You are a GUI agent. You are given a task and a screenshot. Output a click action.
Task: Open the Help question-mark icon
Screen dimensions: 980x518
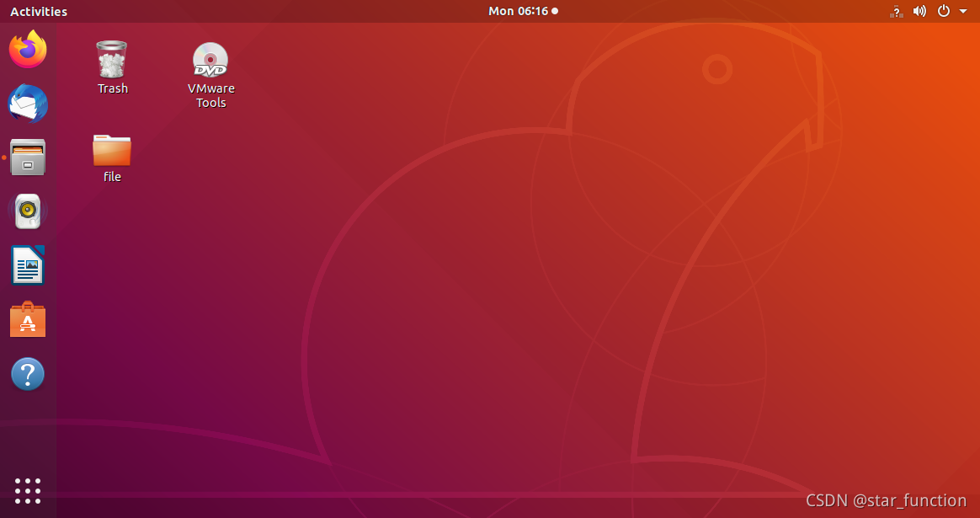pos(28,374)
